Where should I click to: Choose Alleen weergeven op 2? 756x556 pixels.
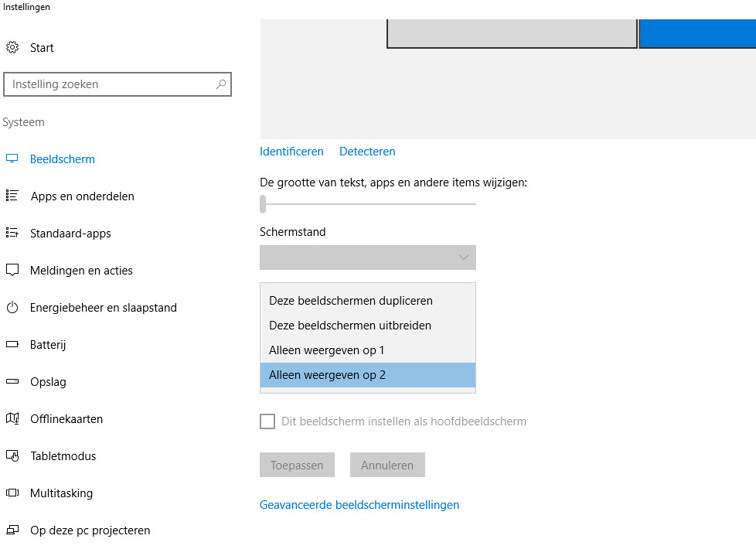click(367, 375)
